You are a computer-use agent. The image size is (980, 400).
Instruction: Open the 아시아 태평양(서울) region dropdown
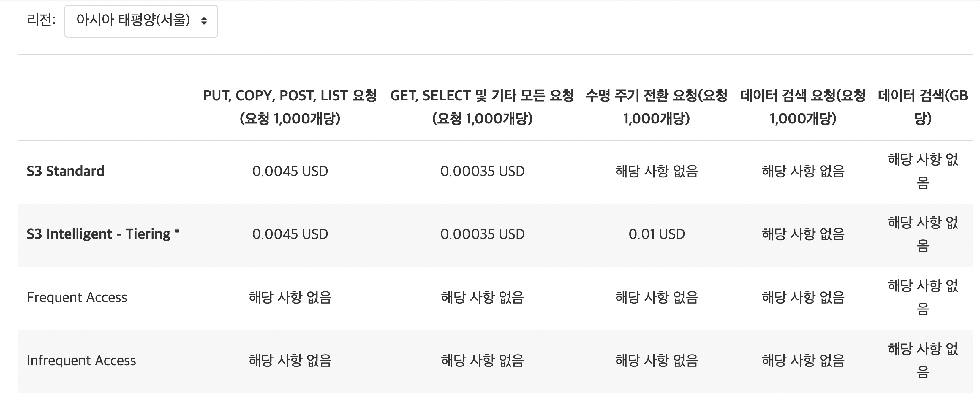click(x=141, y=21)
